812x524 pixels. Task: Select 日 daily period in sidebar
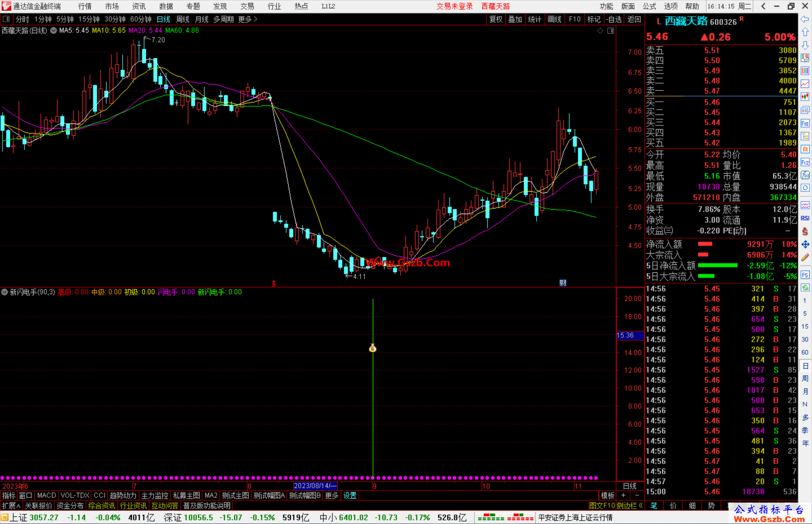[805, 366]
